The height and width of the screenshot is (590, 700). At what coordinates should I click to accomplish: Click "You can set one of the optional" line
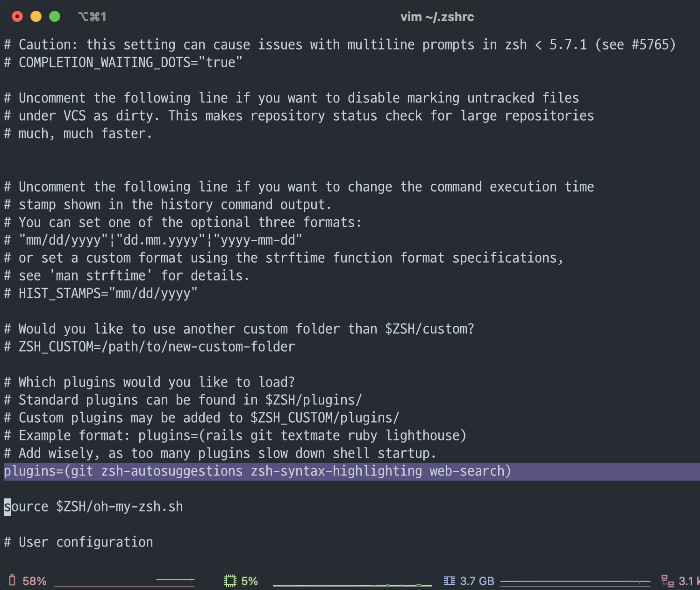(183, 222)
